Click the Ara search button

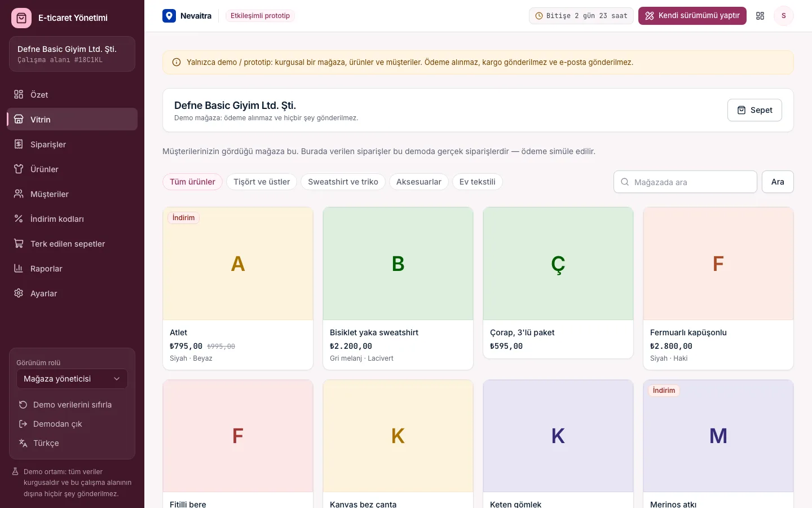[x=778, y=182]
